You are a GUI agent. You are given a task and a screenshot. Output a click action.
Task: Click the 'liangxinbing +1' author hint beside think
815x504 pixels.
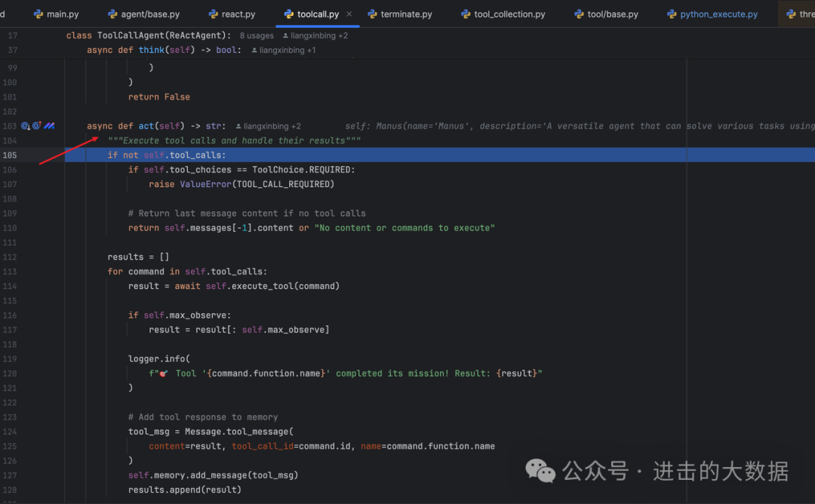pyautogui.click(x=283, y=51)
